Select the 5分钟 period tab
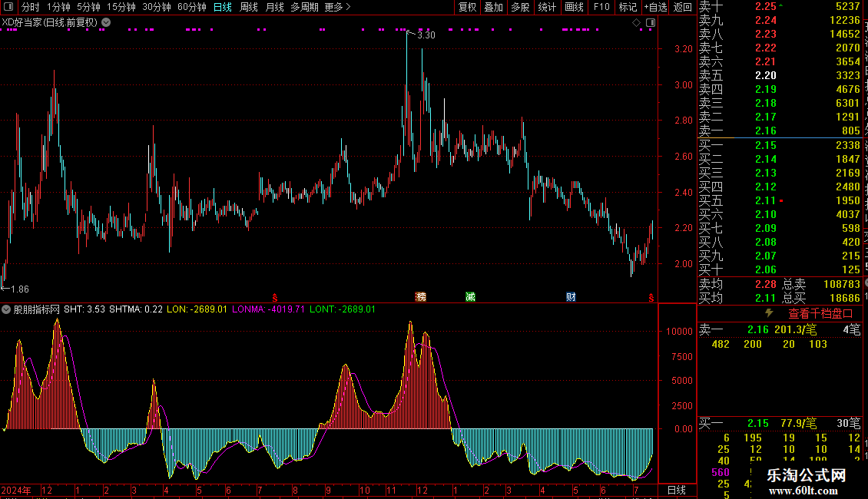Viewport: 868px width, 499px height. point(88,7)
